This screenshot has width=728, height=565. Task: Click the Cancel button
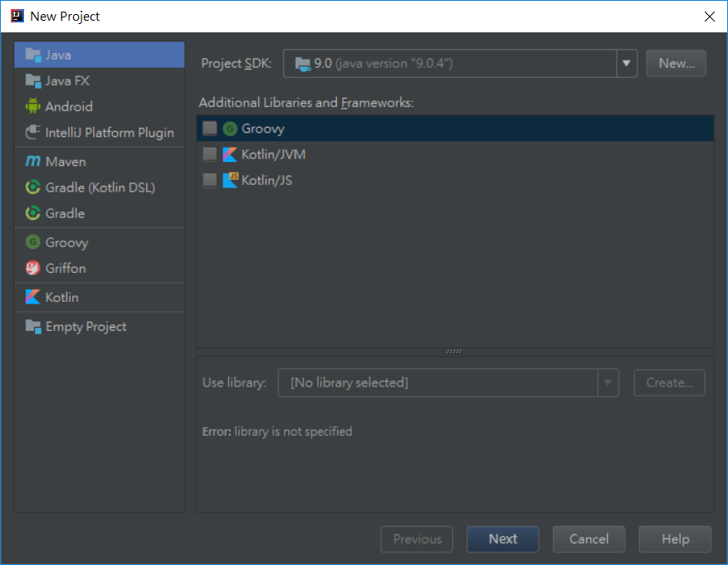pyautogui.click(x=589, y=539)
